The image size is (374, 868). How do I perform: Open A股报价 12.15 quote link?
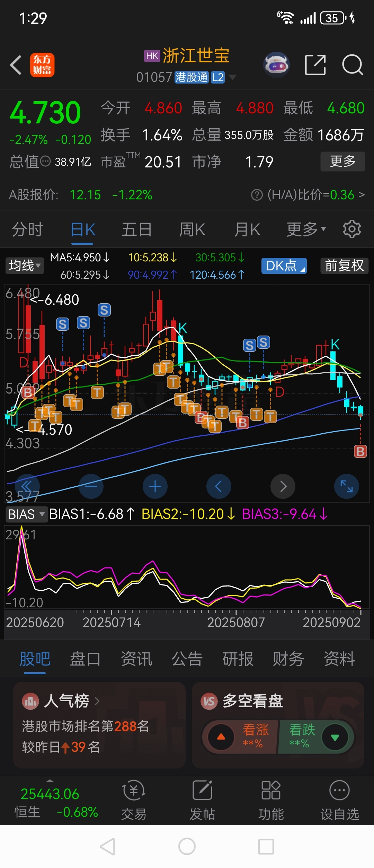click(x=80, y=195)
